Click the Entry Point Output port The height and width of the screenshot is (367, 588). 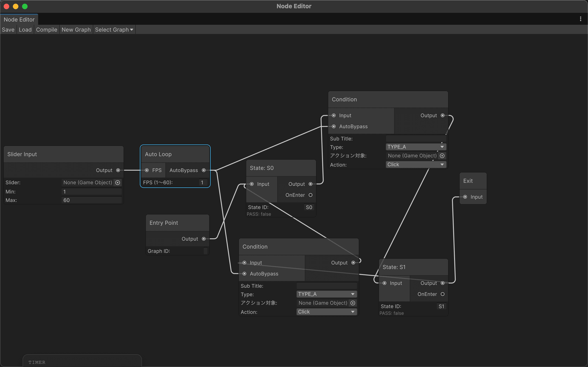(204, 239)
